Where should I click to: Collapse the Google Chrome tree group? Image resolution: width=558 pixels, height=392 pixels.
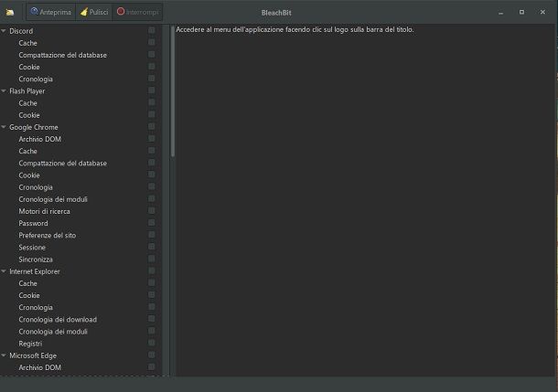point(4,127)
